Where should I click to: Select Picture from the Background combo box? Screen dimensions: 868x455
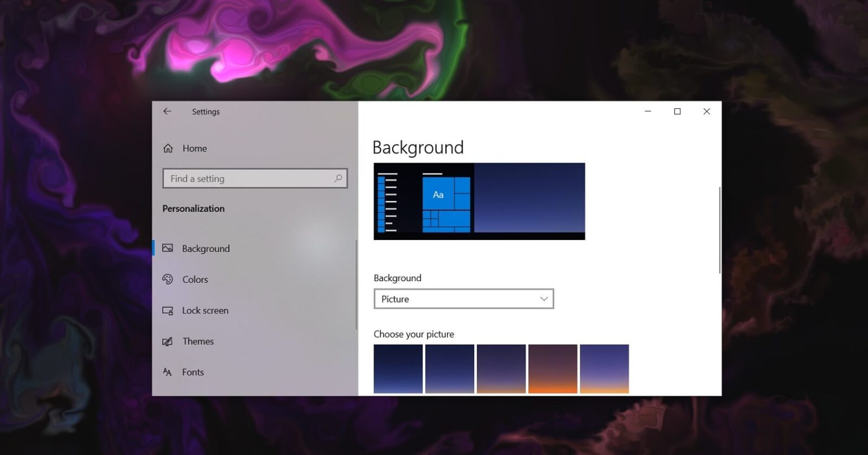point(463,299)
